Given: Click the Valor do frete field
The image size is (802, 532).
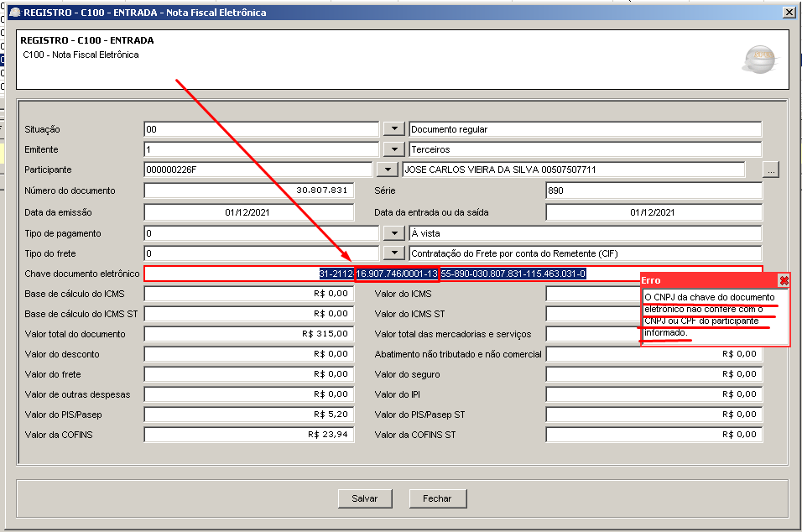Looking at the screenshot, I should [248, 374].
